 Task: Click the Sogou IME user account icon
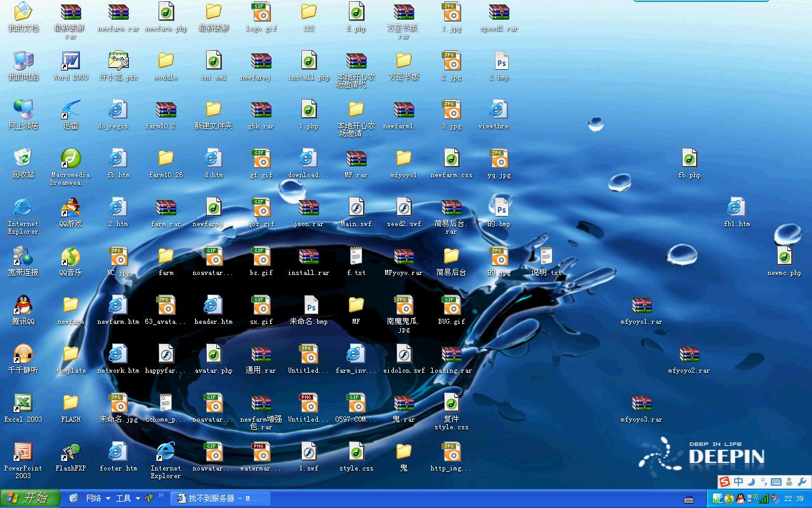point(789,482)
